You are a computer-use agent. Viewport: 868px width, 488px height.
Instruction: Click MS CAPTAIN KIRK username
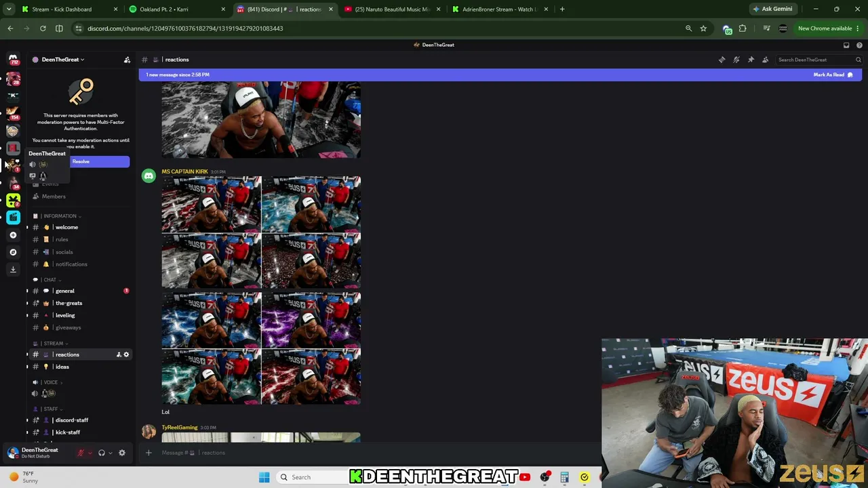[x=184, y=171]
